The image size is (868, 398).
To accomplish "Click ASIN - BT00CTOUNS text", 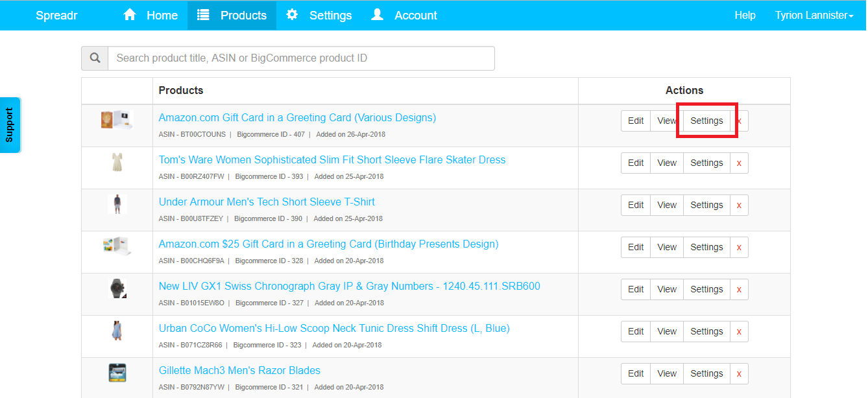I will (x=192, y=135).
